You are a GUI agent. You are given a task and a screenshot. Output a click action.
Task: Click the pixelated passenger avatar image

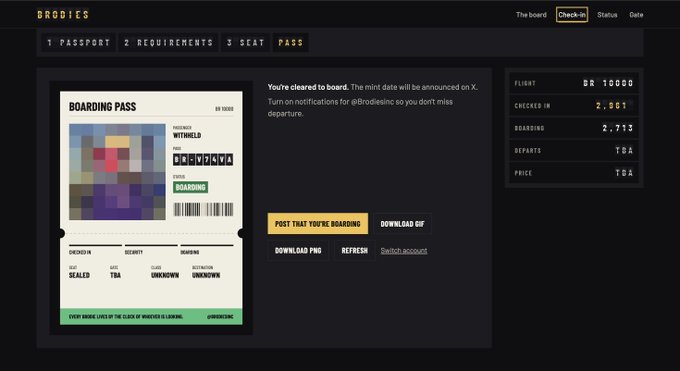[117, 172]
